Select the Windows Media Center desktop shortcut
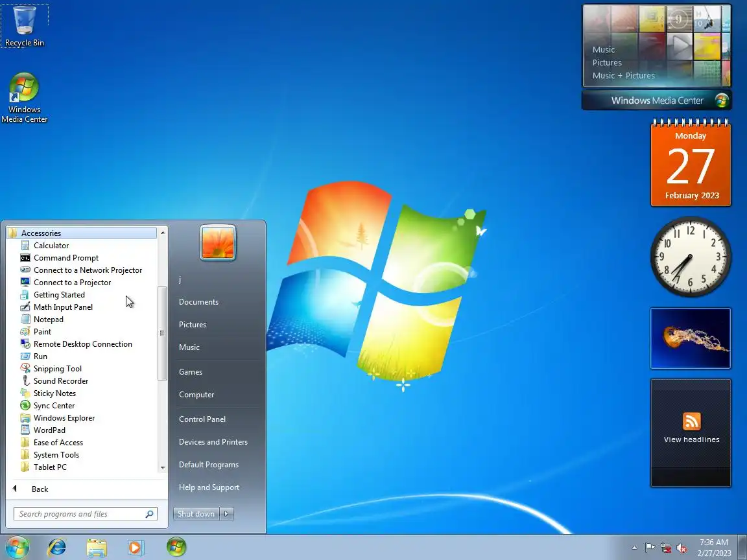The height and width of the screenshot is (560, 747). tap(24, 98)
